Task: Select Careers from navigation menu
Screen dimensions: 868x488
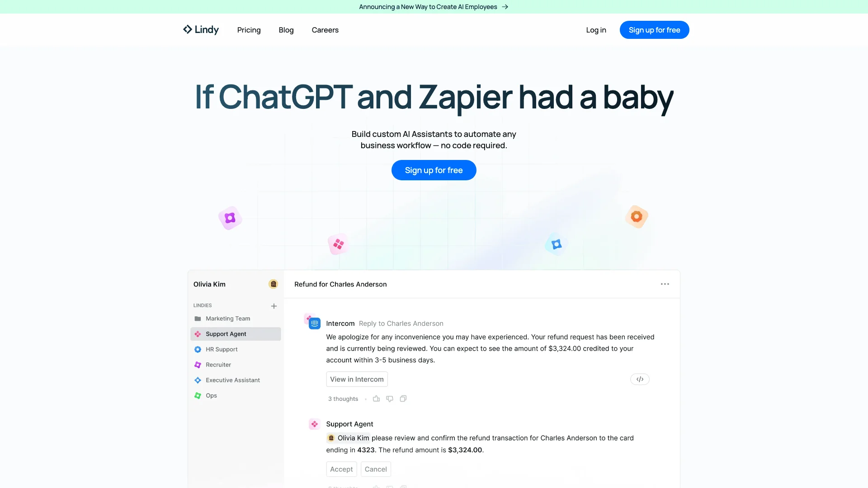Action: (325, 30)
